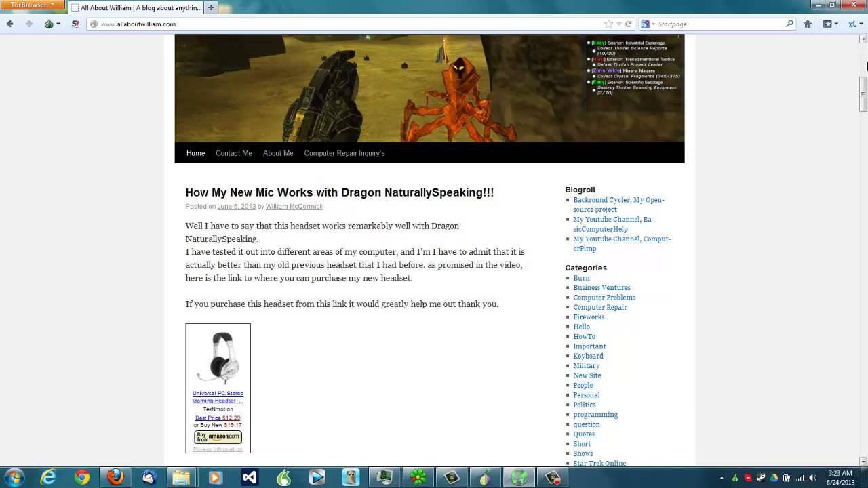
Task: Launch Google Chrome from taskbar
Action: tap(82, 477)
